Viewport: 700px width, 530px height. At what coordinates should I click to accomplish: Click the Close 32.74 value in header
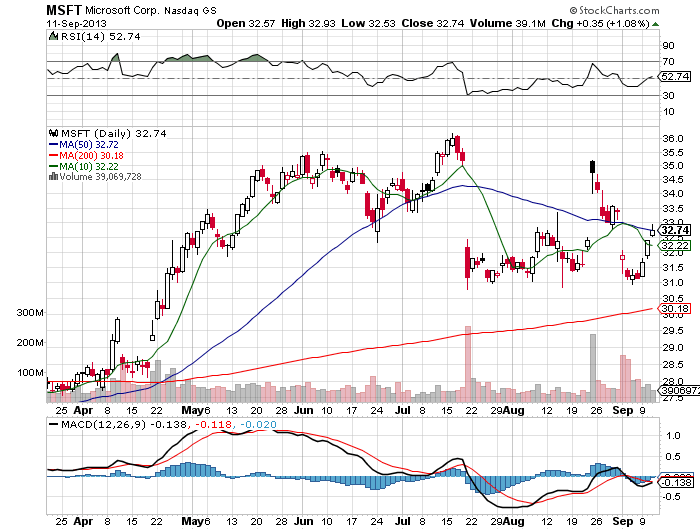coord(433,24)
